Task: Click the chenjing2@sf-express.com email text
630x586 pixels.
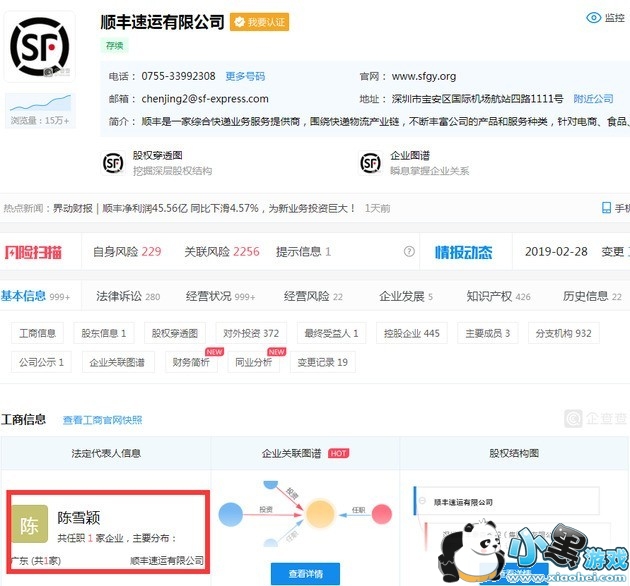Action: coord(205,99)
